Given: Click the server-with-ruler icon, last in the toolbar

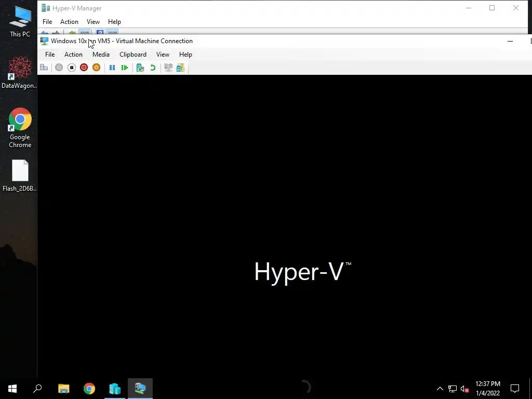Looking at the screenshot, I should tap(180, 68).
